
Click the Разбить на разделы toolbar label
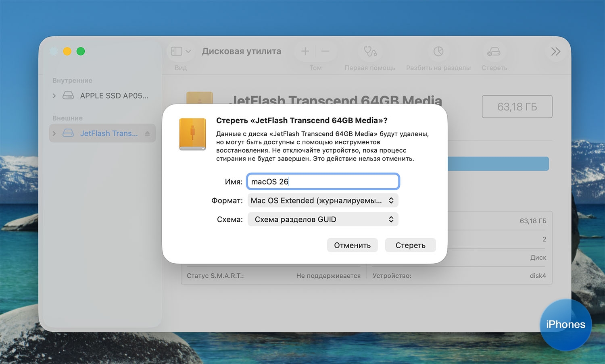[438, 68]
